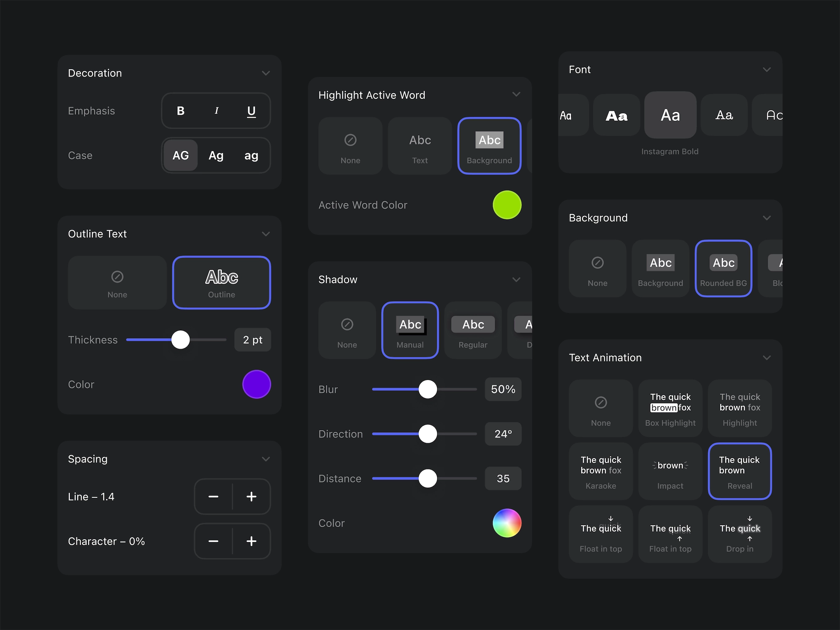Viewport: 840px width, 630px height.
Task: Pick the Karaoke text animation
Action: tap(601, 471)
